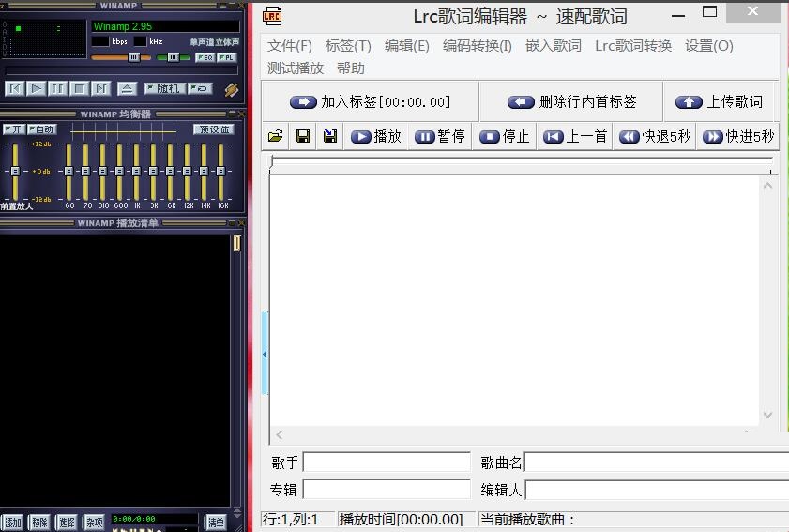Open 文件(F) menu in Lrc editor
The height and width of the screenshot is (532, 789).
[289, 46]
